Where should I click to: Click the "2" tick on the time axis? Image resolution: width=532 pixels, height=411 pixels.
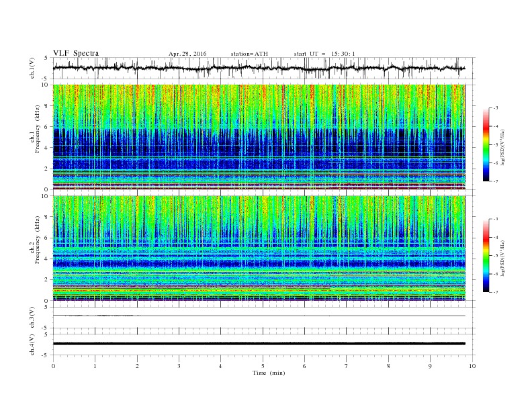(137, 366)
